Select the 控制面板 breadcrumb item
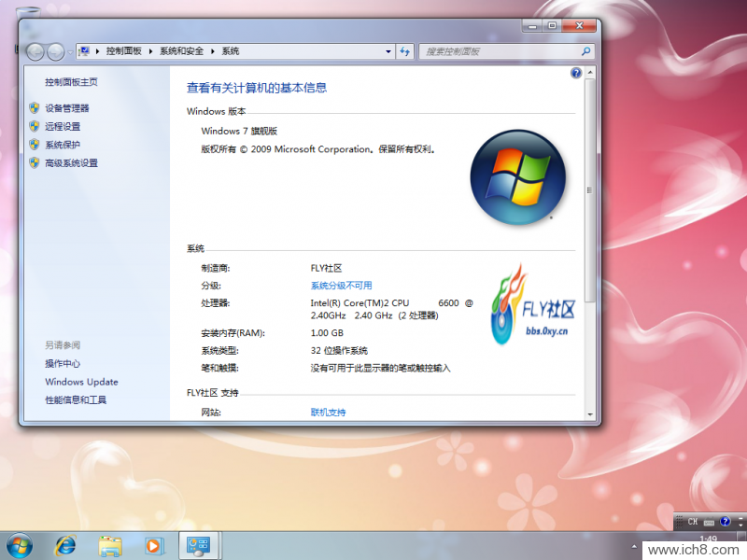 pos(124,51)
